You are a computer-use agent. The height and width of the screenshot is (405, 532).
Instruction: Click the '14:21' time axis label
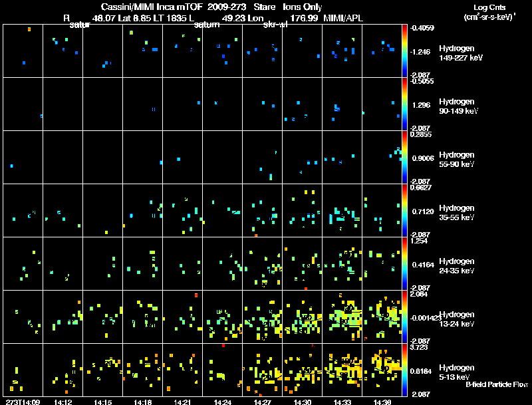point(182,402)
